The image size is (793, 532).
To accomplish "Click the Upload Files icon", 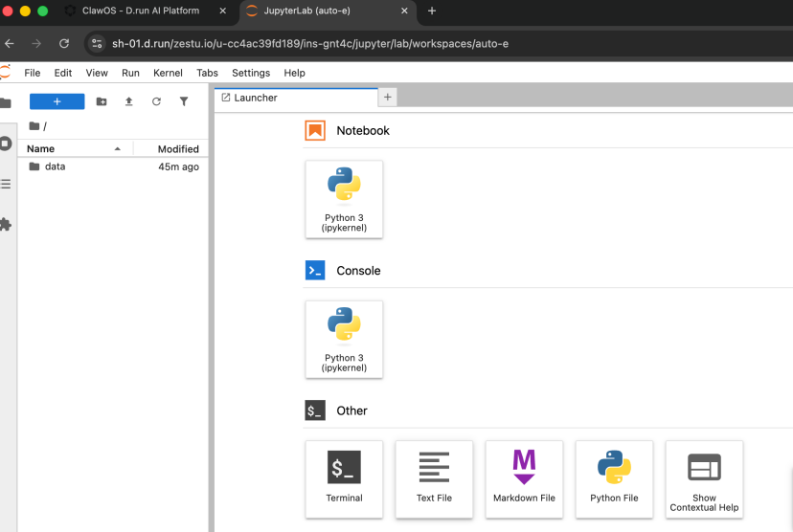I will [x=128, y=101].
